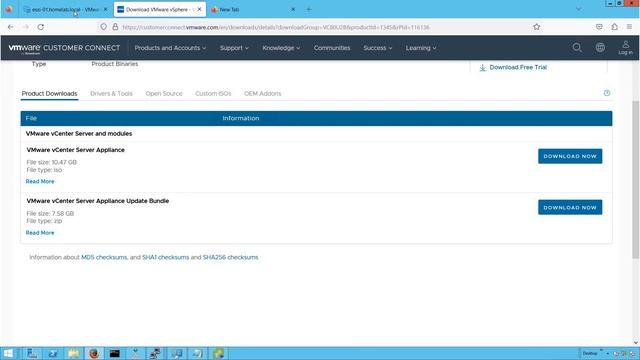Click Download Free Trial link
This screenshot has width=640, height=360.
[x=513, y=67]
